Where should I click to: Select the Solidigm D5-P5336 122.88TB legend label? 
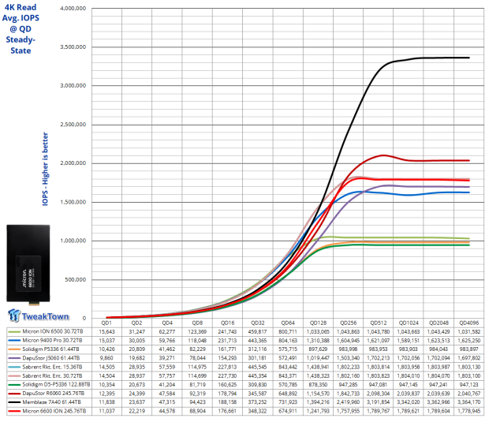coord(56,385)
